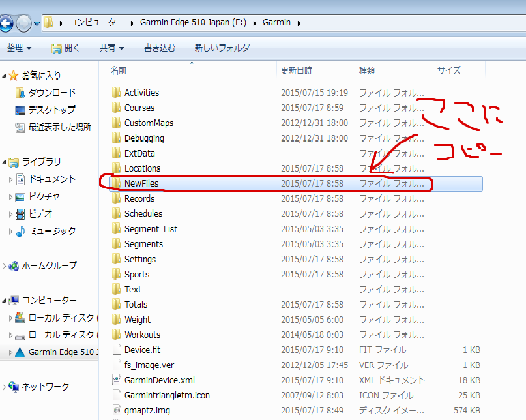Click Garmin segment in the address breadcrumb
This screenshot has height=420, width=526.
(276, 22)
